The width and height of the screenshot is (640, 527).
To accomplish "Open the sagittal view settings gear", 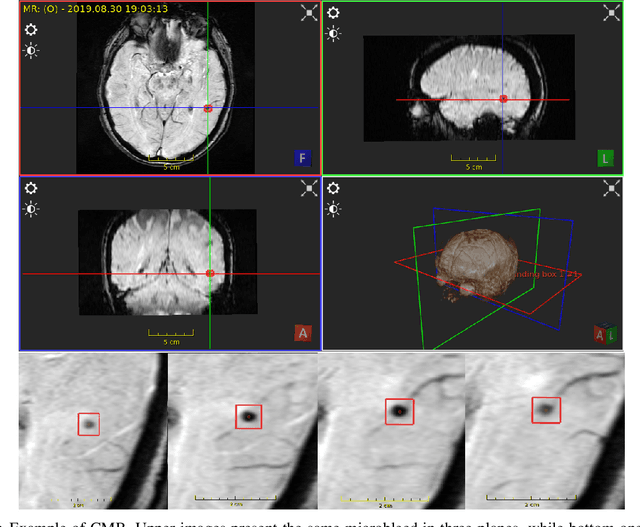I will tap(333, 14).
